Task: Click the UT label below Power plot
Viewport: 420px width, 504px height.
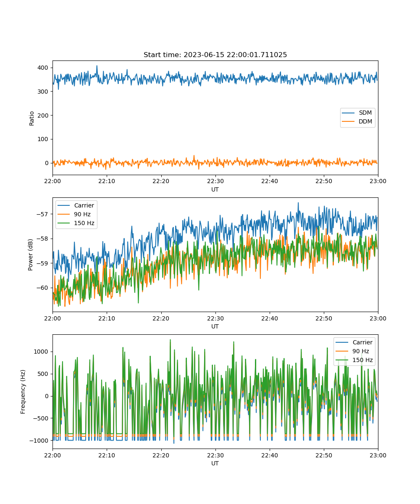Action: [215, 326]
